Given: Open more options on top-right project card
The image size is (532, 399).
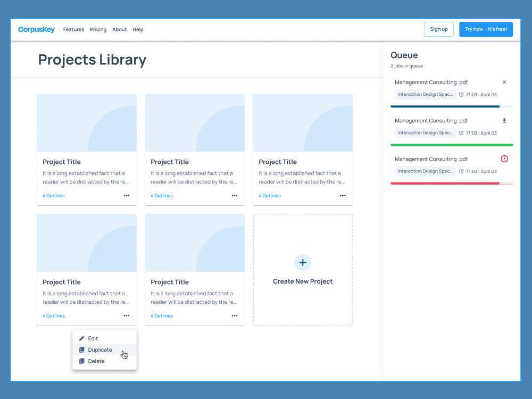Looking at the screenshot, I should pyautogui.click(x=343, y=195).
